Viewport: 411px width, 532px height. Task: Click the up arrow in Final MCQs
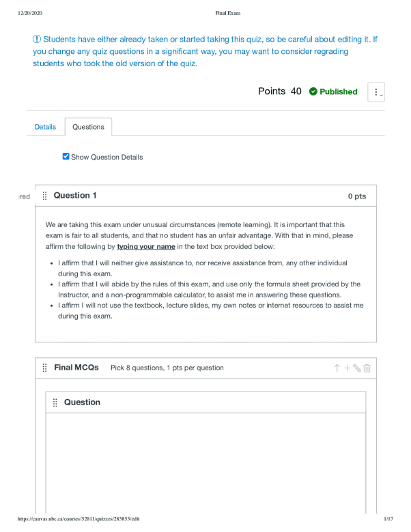[x=337, y=368]
